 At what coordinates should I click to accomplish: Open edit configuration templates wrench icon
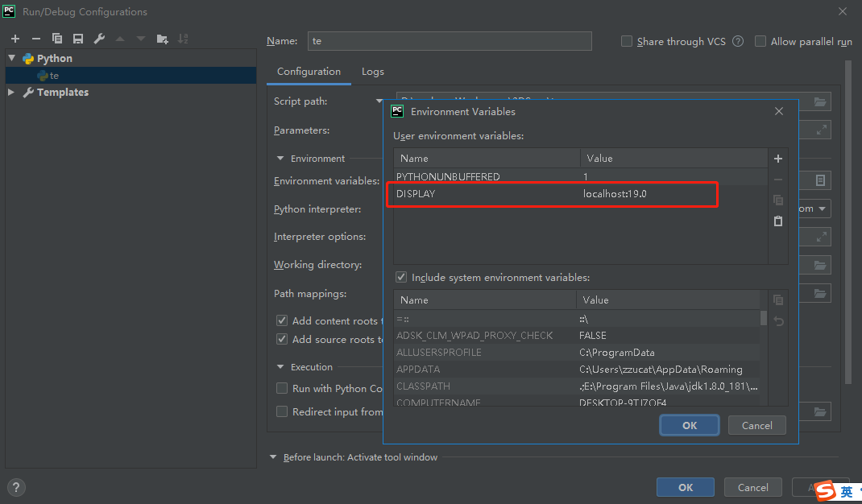(98, 38)
